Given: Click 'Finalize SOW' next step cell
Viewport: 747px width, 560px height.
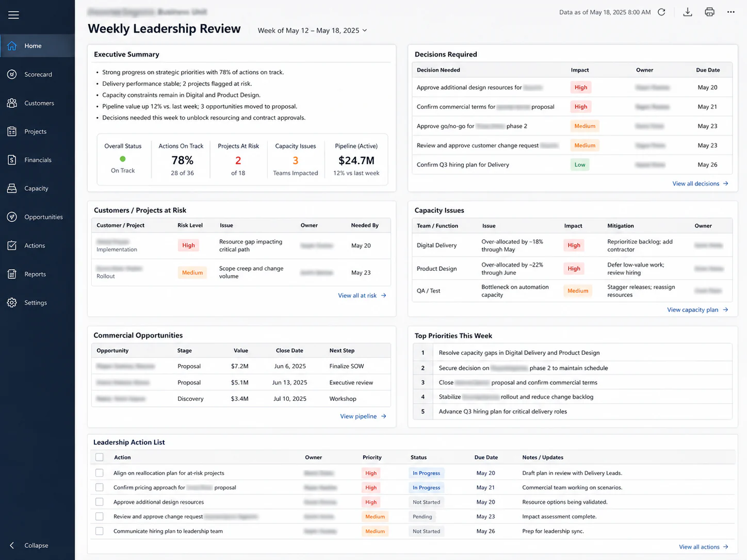Looking at the screenshot, I should pyautogui.click(x=347, y=366).
